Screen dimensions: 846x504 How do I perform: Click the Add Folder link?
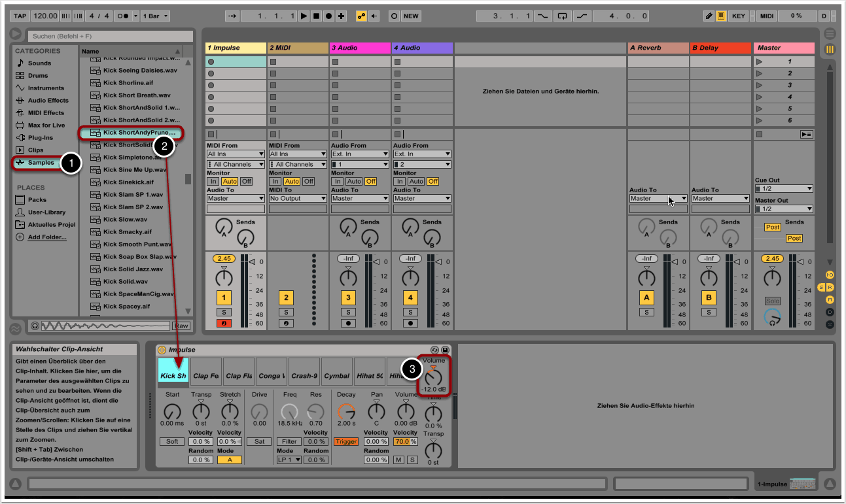47,237
